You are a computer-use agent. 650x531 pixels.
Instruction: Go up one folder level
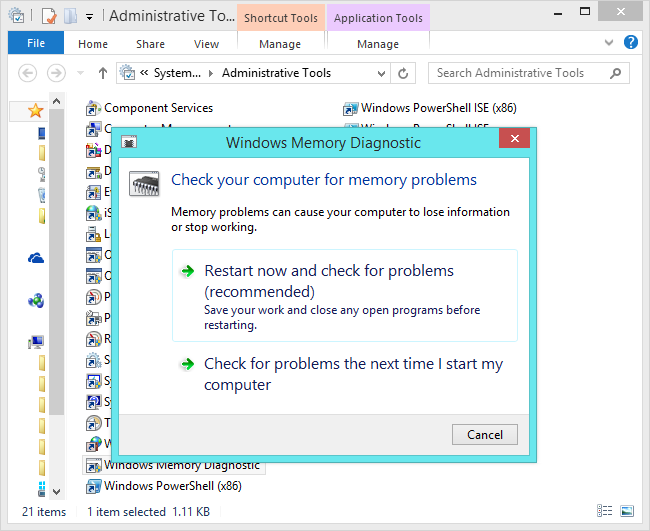click(x=102, y=73)
